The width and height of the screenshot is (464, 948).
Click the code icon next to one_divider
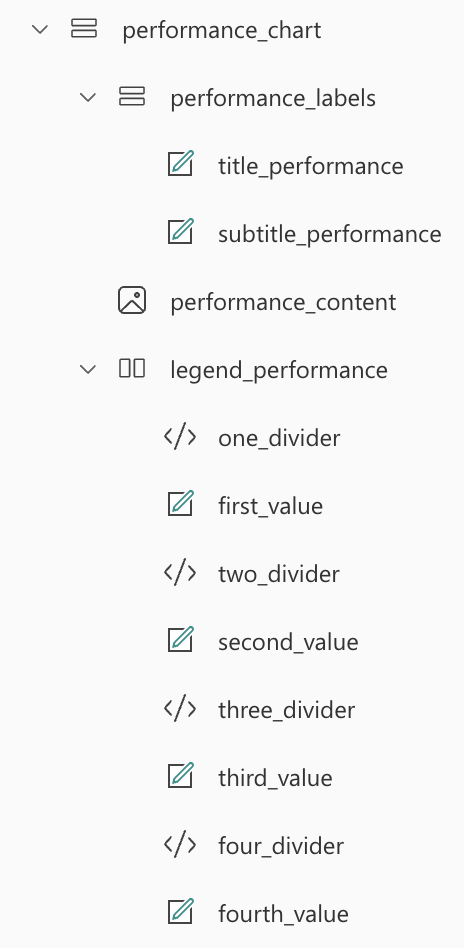tap(180, 437)
